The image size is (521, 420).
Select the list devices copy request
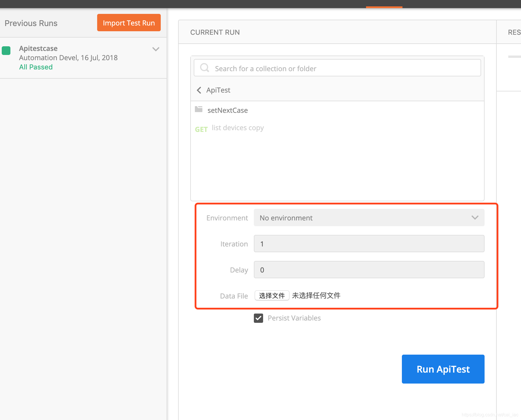[x=337, y=128]
